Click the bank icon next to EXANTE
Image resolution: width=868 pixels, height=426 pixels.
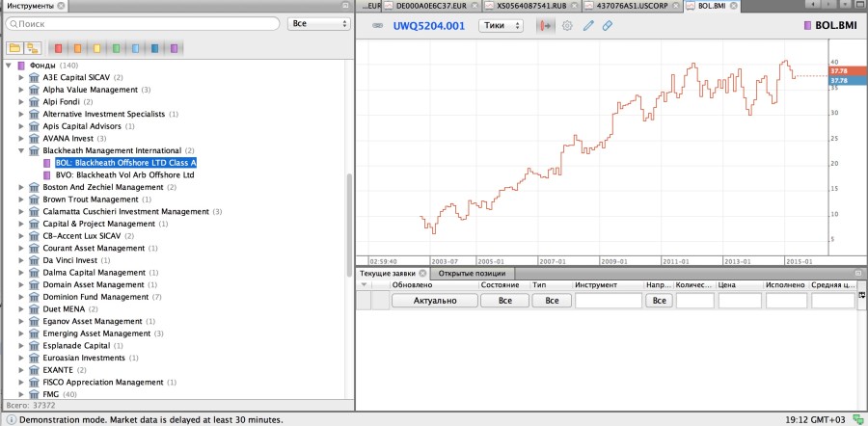coord(34,370)
